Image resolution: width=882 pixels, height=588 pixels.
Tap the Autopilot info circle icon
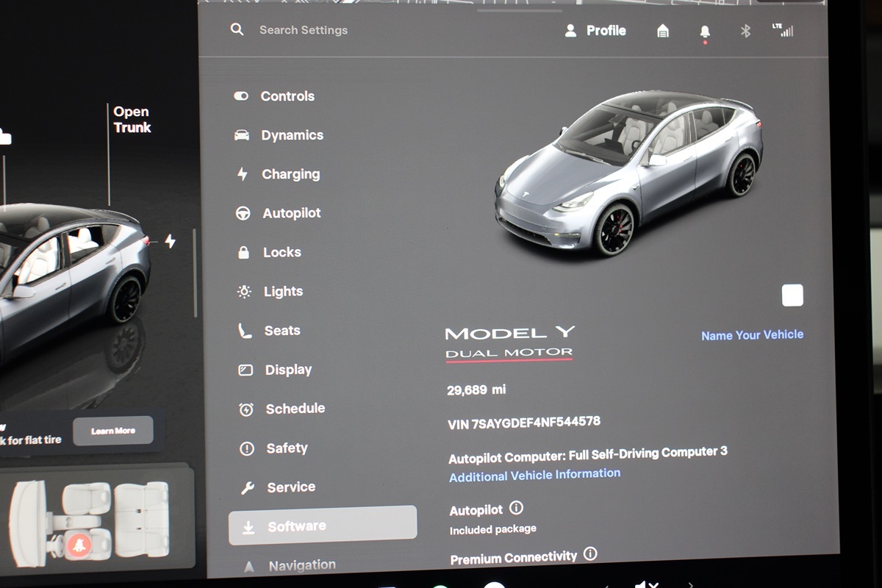pos(516,508)
